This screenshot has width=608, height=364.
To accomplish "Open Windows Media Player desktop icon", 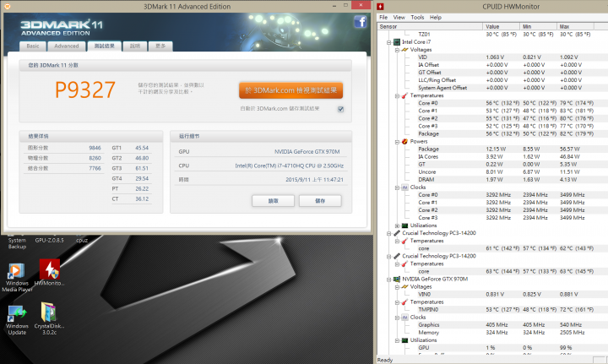I will tap(17, 270).
